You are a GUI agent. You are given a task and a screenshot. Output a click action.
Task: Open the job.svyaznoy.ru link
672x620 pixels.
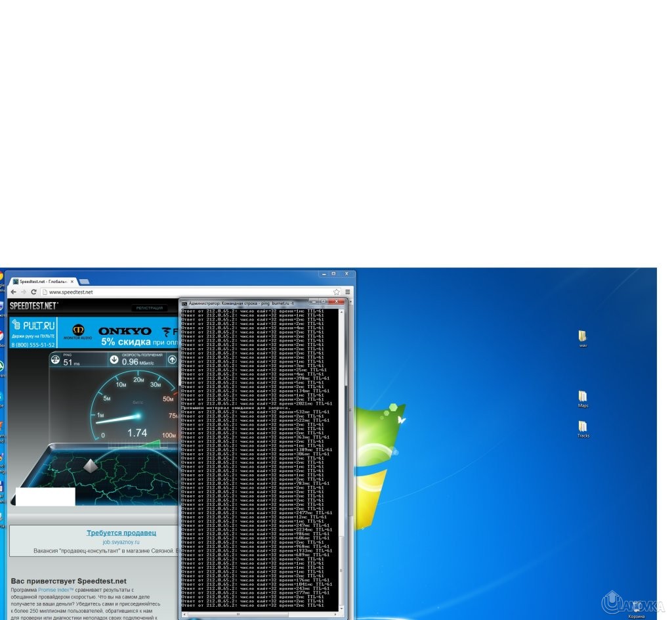tap(121, 542)
